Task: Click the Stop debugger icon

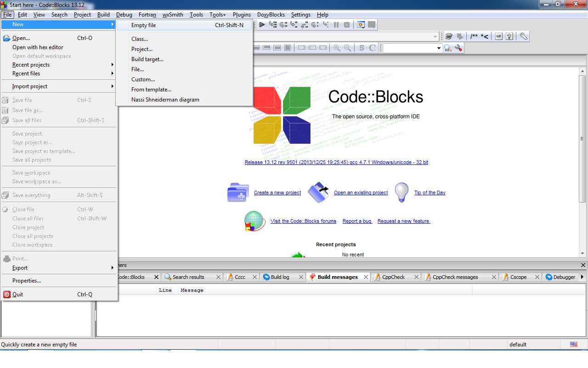Action: [x=347, y=25]
